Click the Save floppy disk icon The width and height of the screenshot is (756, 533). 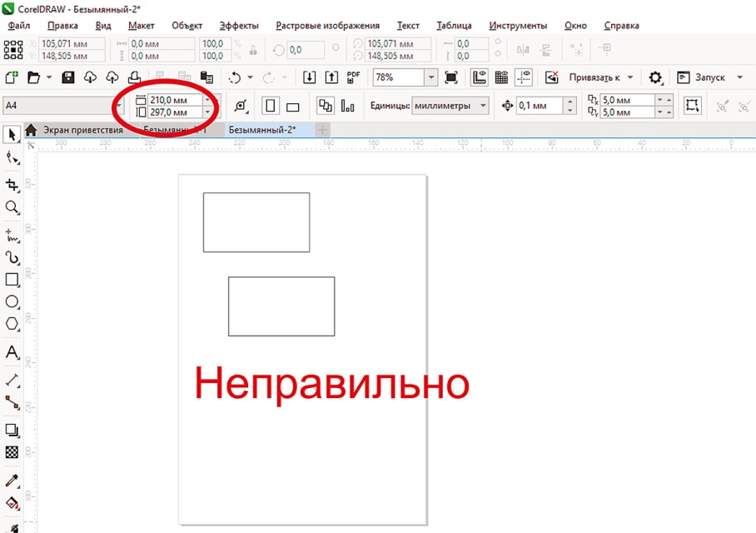tap(68, 77)
